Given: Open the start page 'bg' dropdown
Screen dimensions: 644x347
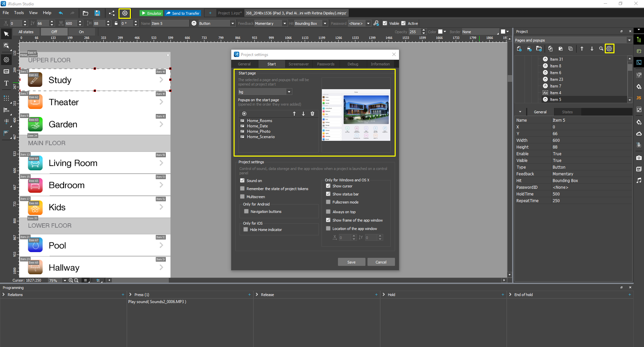Looking at the screenshot, I should 289,92.
